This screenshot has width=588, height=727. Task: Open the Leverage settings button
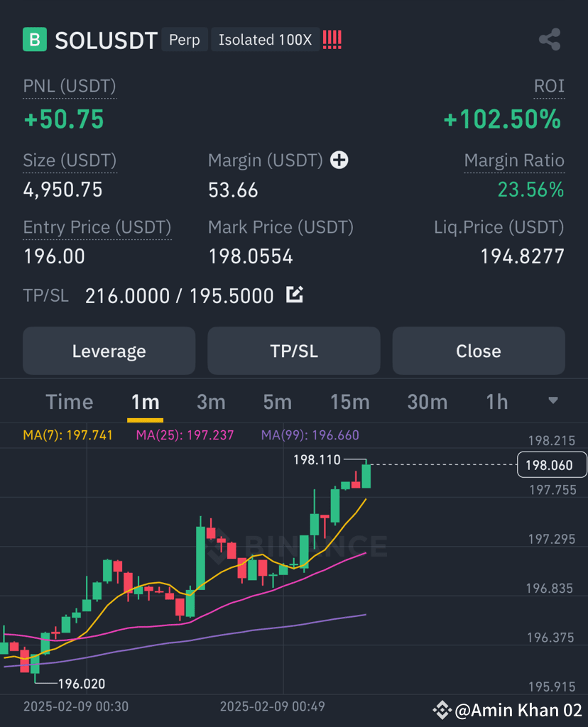click(109, 351)
